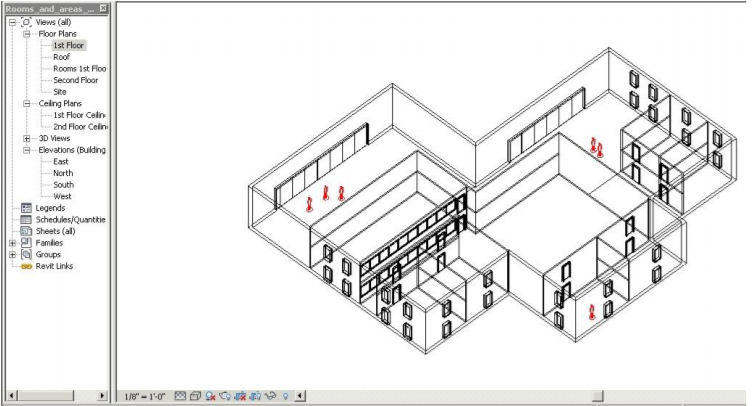752x406 pixels.
Task: Click Temporary Hide/Isolate glasses icon
Action: (x=270, y=396)
